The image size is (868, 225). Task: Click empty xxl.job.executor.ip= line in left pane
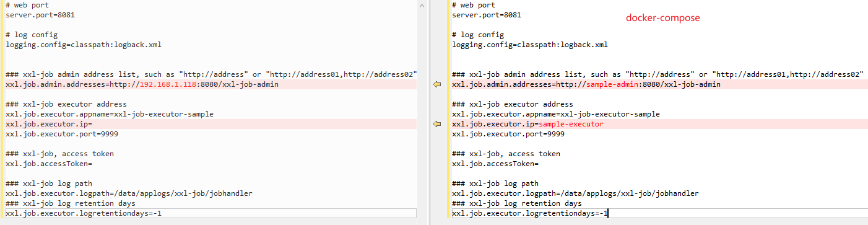(x=209, y=124)
